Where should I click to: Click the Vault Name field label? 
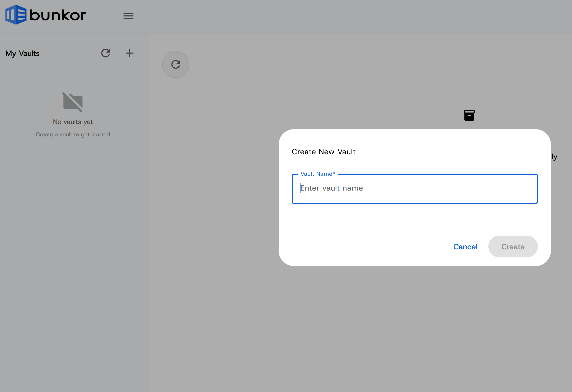click(x=317, y=174)
